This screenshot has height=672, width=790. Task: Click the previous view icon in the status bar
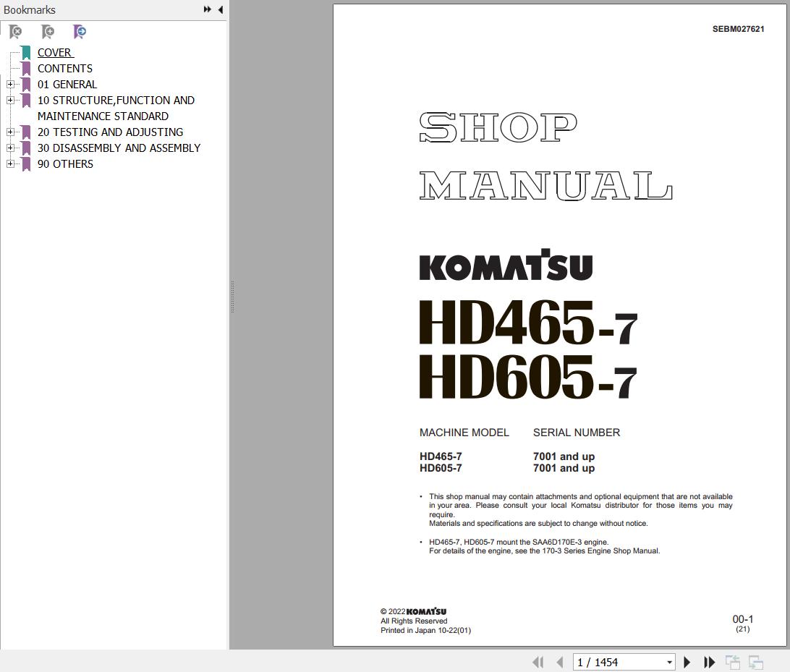tap(732, 662)
